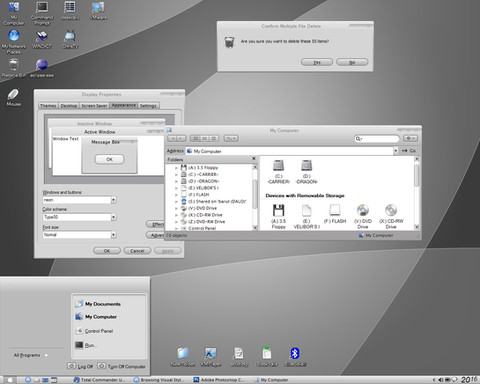Open the Command Prompt desktop shortcut
This screenshot has width=480, height=384.
(x=42, y=13)
